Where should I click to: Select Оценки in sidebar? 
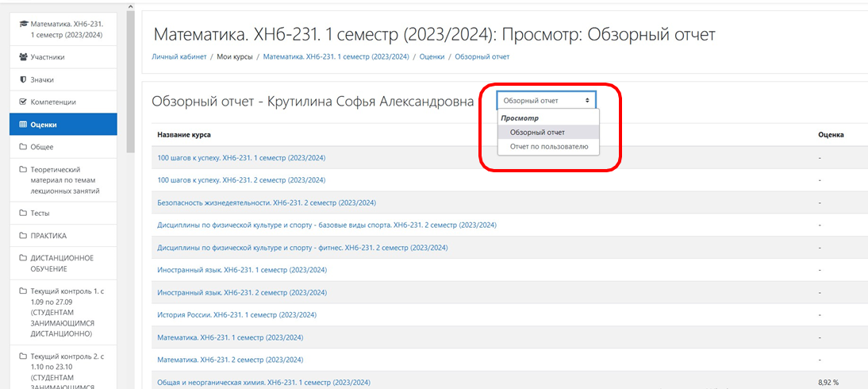pos(63,125)
